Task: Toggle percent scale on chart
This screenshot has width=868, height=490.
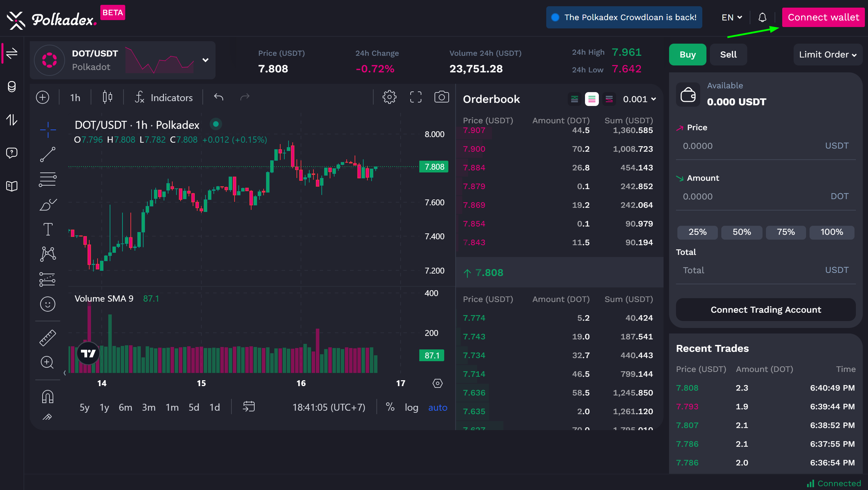Action: click(x=390, y=407)
